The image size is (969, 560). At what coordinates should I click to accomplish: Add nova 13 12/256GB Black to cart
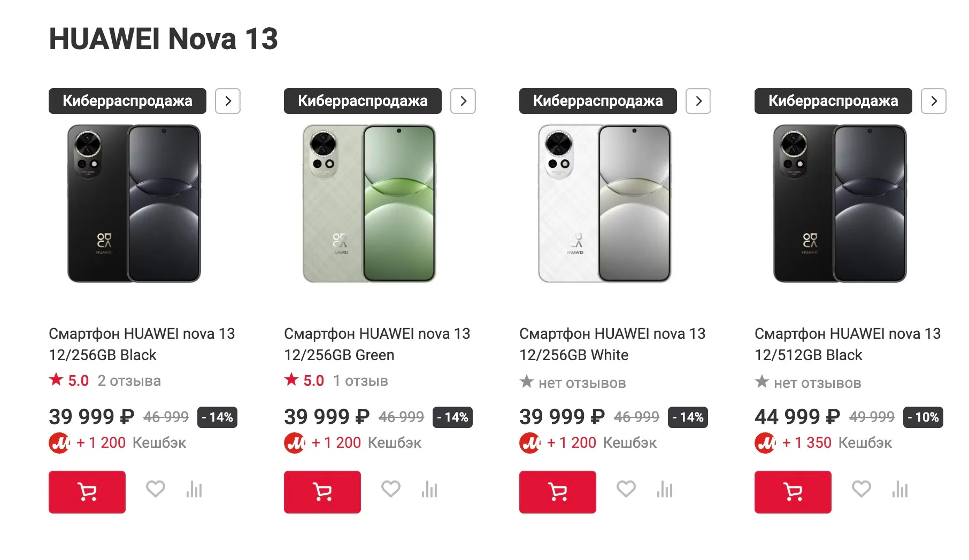[x=87, y=492]
